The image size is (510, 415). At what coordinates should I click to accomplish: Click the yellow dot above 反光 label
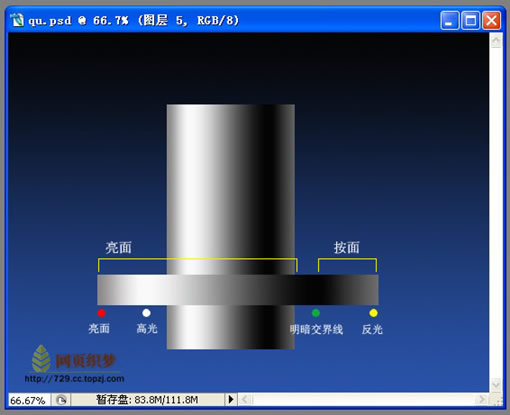[373, 313]
